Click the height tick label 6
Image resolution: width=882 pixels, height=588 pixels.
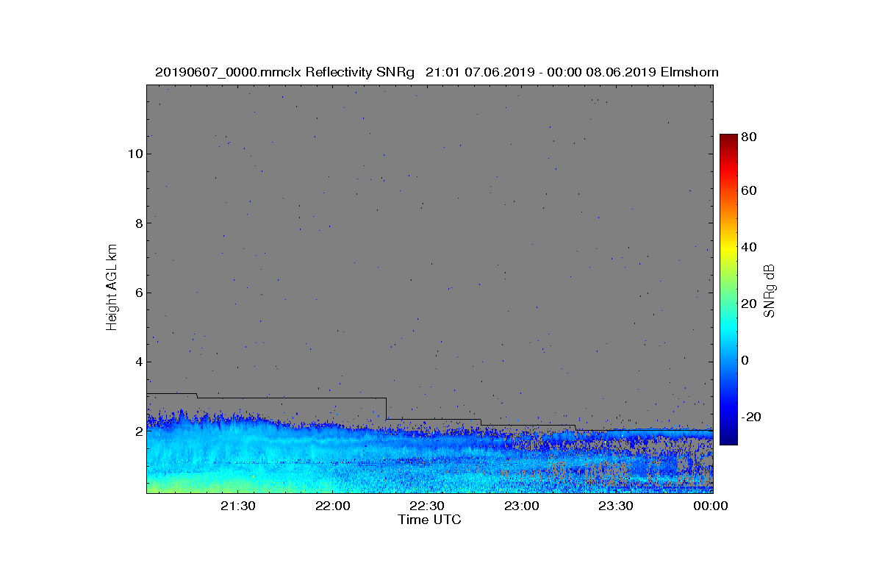tap(137, 293)
